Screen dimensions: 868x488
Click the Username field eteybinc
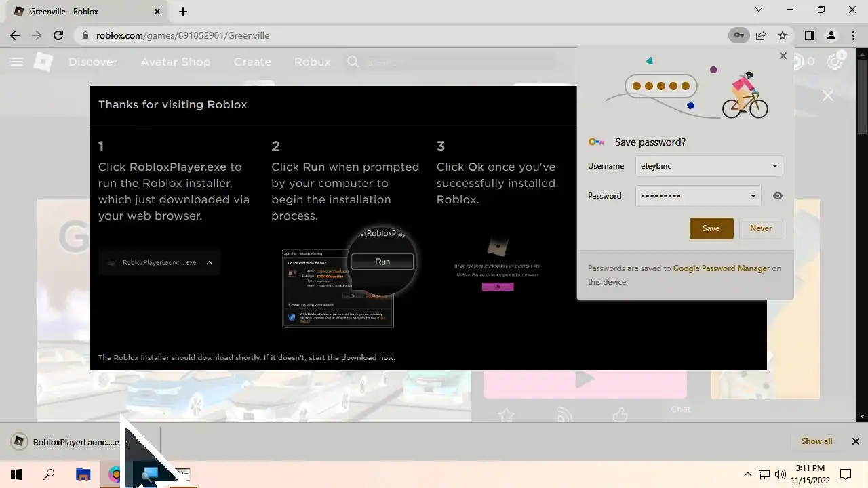pos(709,166)
